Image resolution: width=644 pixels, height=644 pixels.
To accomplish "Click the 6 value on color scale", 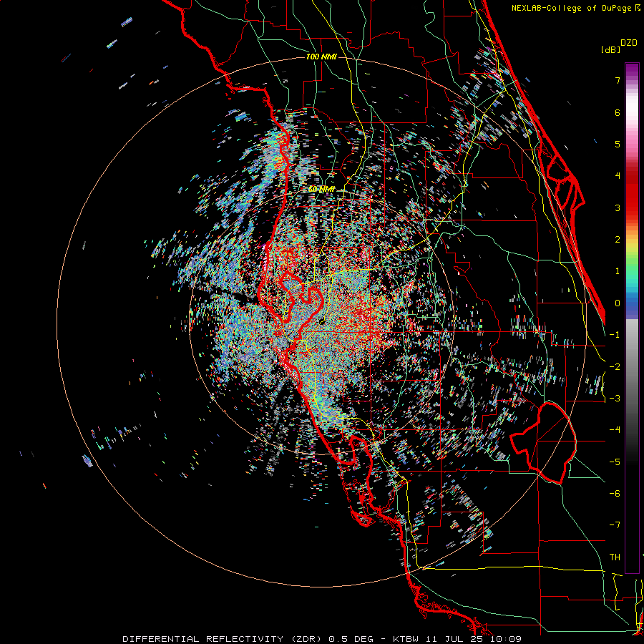I will 618,112.
